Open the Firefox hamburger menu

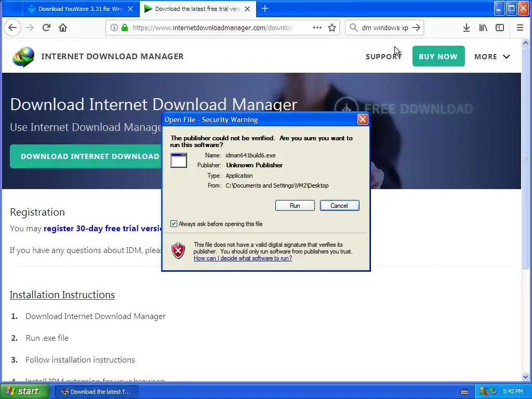coord(520,28)
